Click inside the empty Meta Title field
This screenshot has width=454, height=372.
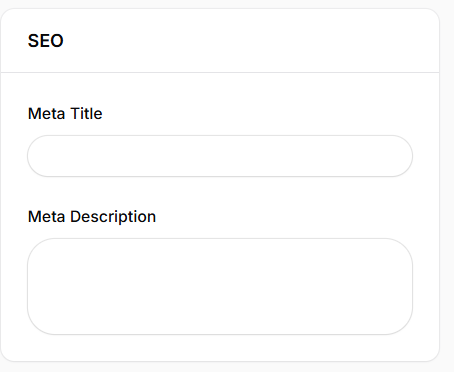coord(220,156)
